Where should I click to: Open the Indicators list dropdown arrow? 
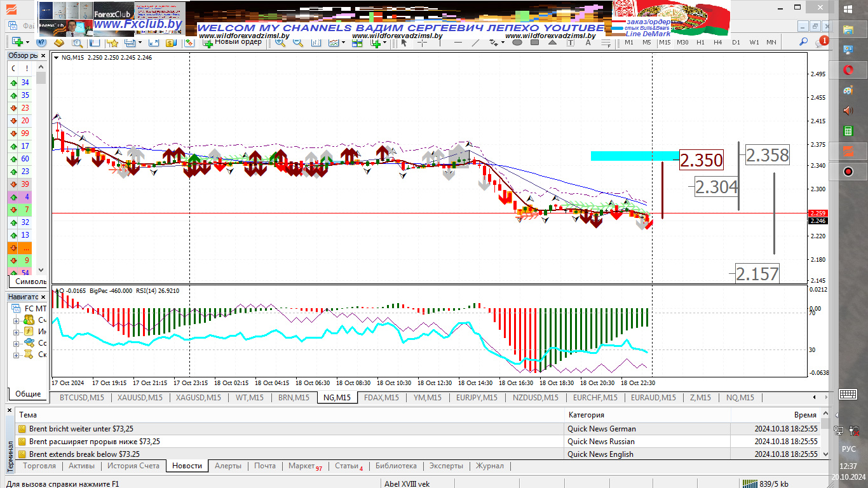coord(343,43)
